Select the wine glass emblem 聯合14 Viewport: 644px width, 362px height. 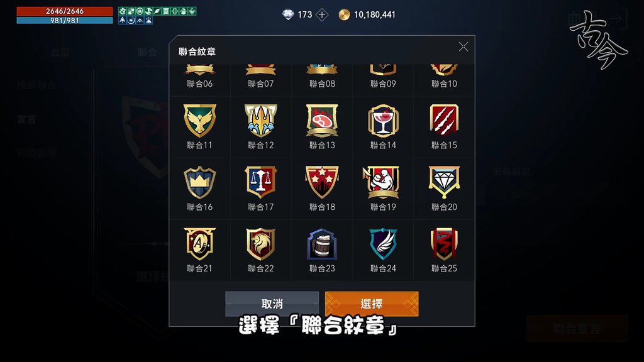(x=383, y=121)
